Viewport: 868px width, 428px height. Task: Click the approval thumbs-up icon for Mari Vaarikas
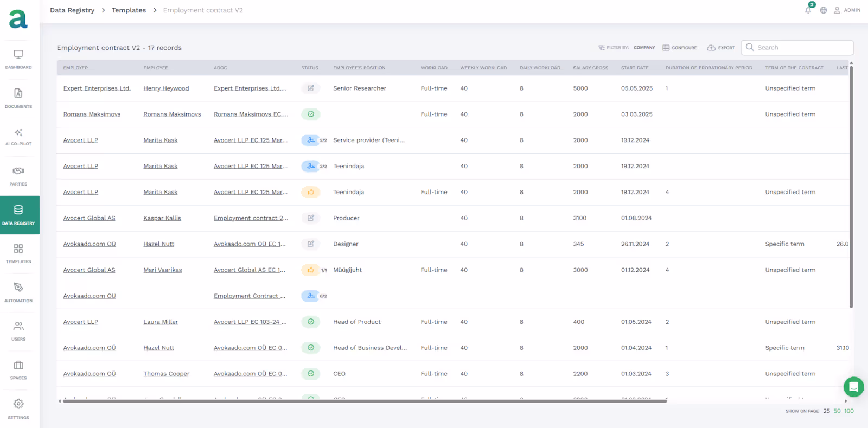tap(311, 270)
